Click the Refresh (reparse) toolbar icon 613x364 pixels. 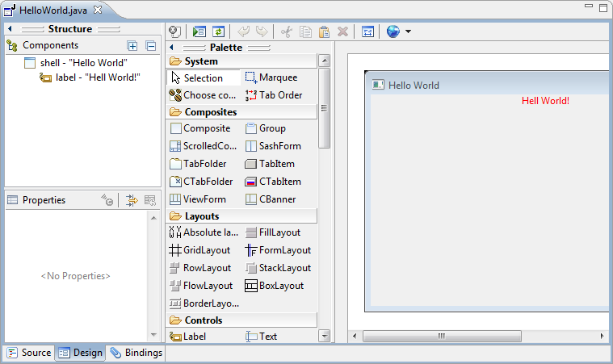pos(218,31)
